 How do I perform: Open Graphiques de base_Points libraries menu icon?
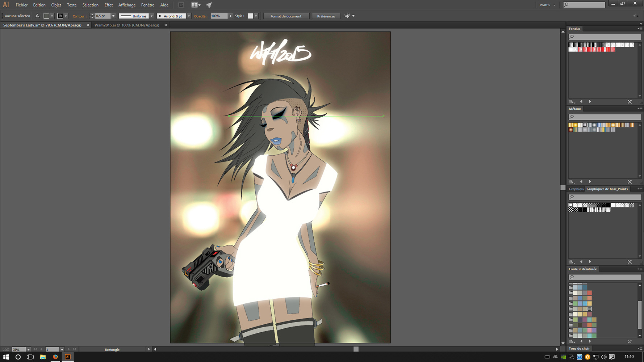coord(572,262)
